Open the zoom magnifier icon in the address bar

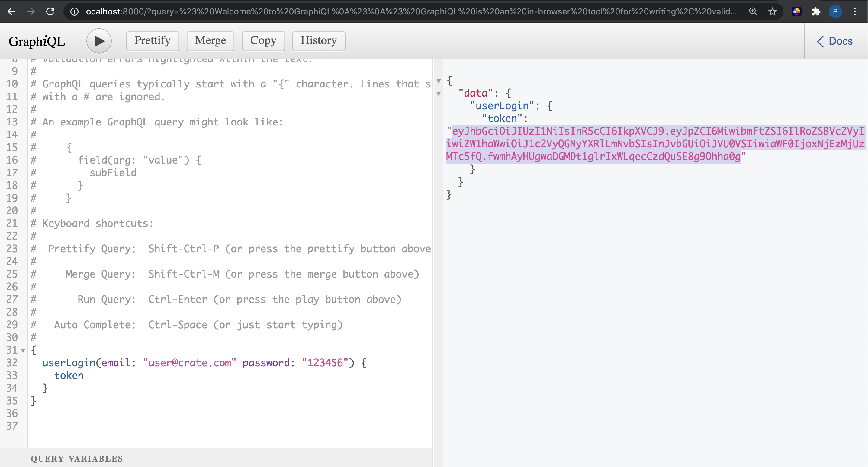coord(753,11)
